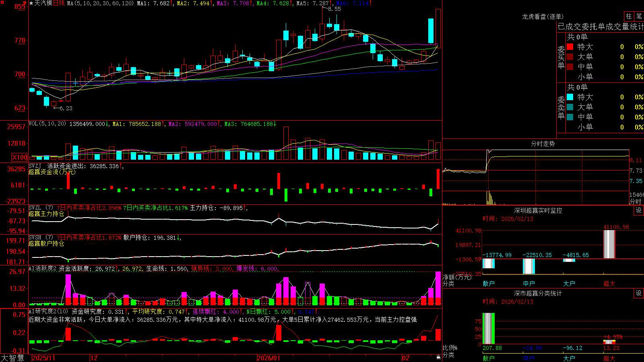Select the red 特大 buy order swatch
Image resolution: width=644 pixels, height=362 pixels.
tap(570, 47)
